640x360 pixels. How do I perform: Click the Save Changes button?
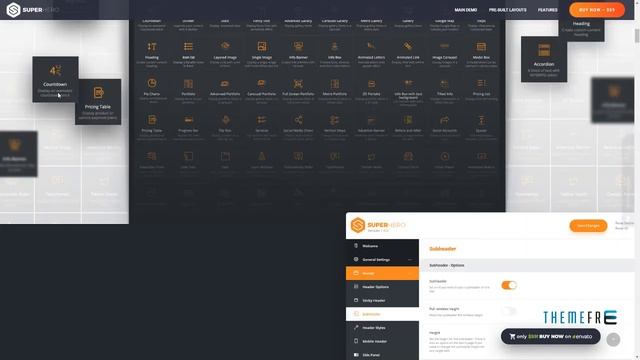coord(588,226)
